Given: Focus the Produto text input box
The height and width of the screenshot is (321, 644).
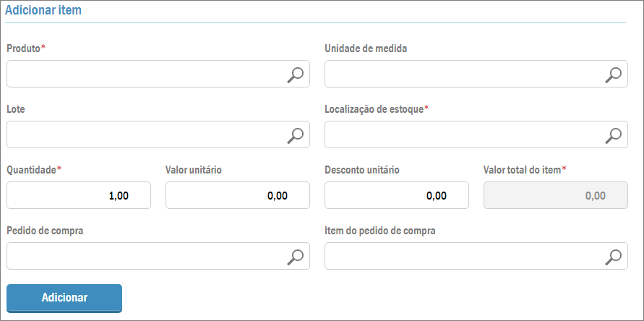Looking at the screenshot, I should tap(145, 74).
